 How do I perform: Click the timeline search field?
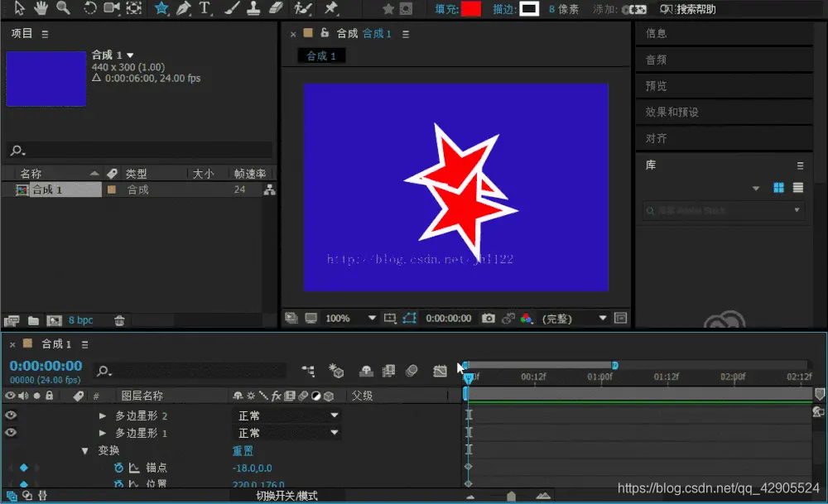(190, 371)
